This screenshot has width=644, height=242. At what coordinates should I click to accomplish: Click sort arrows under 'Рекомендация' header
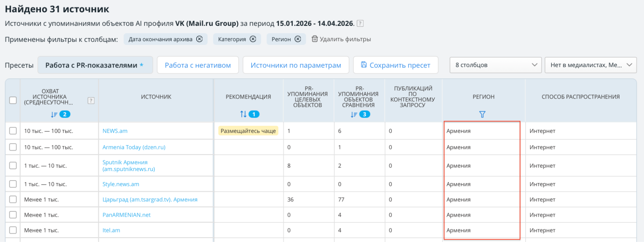243,114
